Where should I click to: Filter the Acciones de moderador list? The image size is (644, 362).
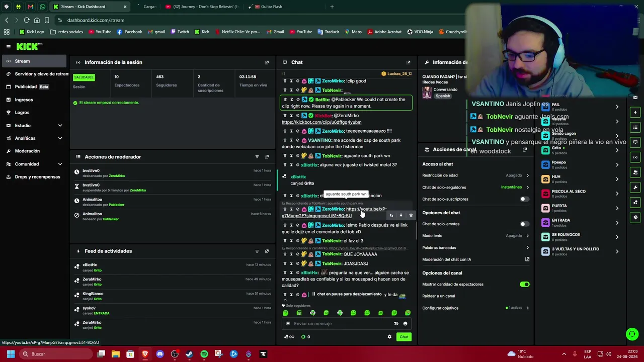pyautogui.click(x=257, y=157)
